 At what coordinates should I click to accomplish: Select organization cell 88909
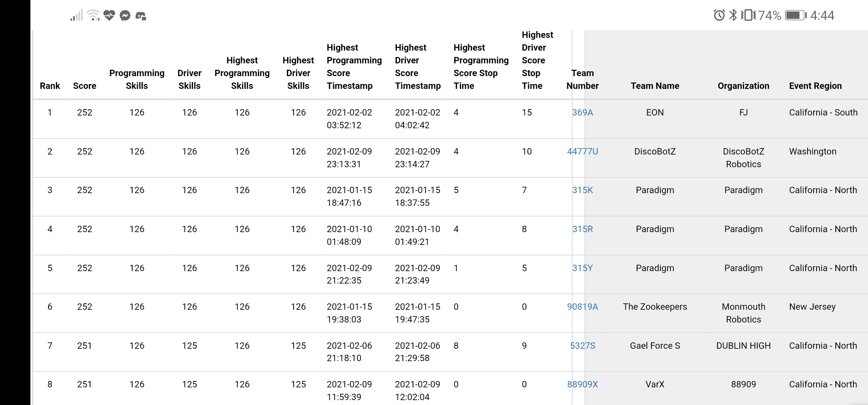click(743, 384)
